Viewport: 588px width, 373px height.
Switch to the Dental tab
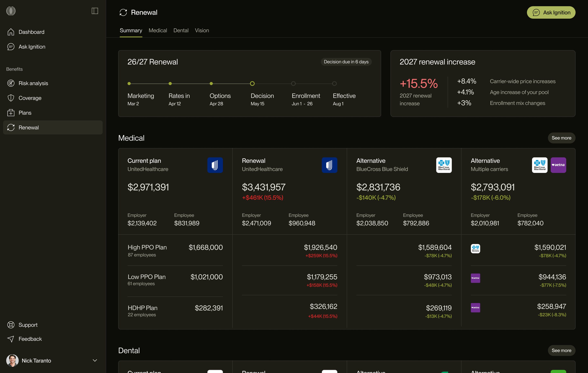click(x=181, y=31)
